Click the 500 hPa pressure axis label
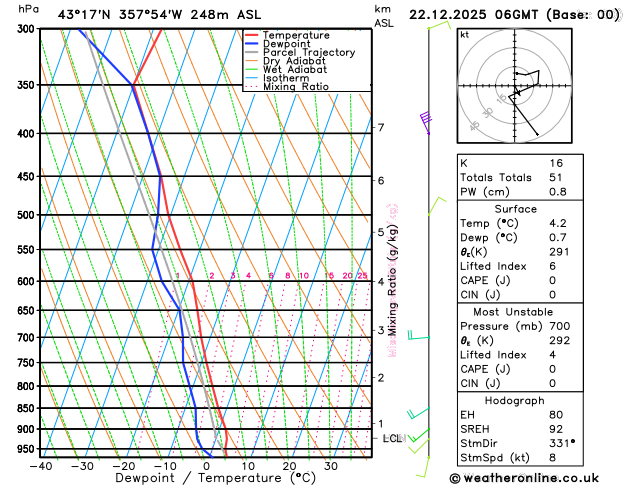The height and width of the screenshot is (486, 629). point(26,215)
